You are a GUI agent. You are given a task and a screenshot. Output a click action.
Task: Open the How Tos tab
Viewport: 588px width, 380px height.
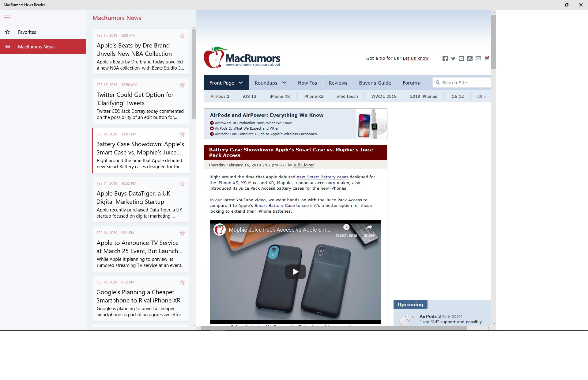307,83
